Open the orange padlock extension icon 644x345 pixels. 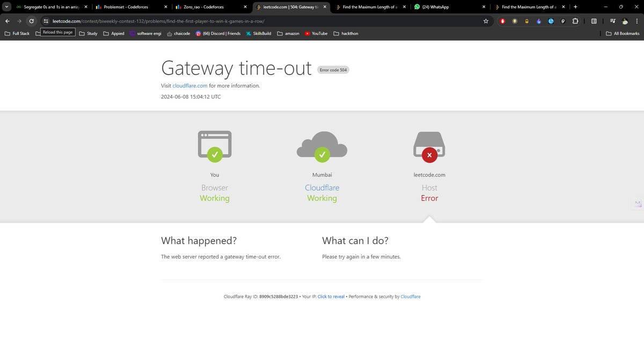pyautogui.click(x=527, y=21)
